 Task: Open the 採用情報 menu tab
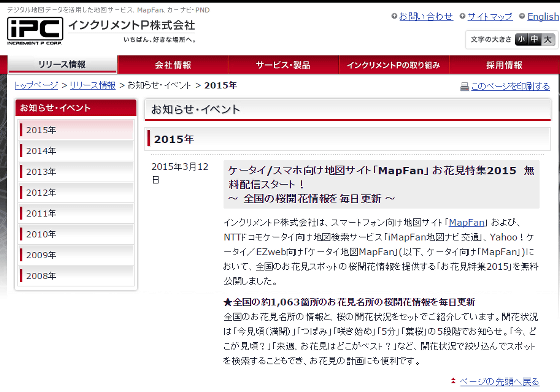click(504, 65)
